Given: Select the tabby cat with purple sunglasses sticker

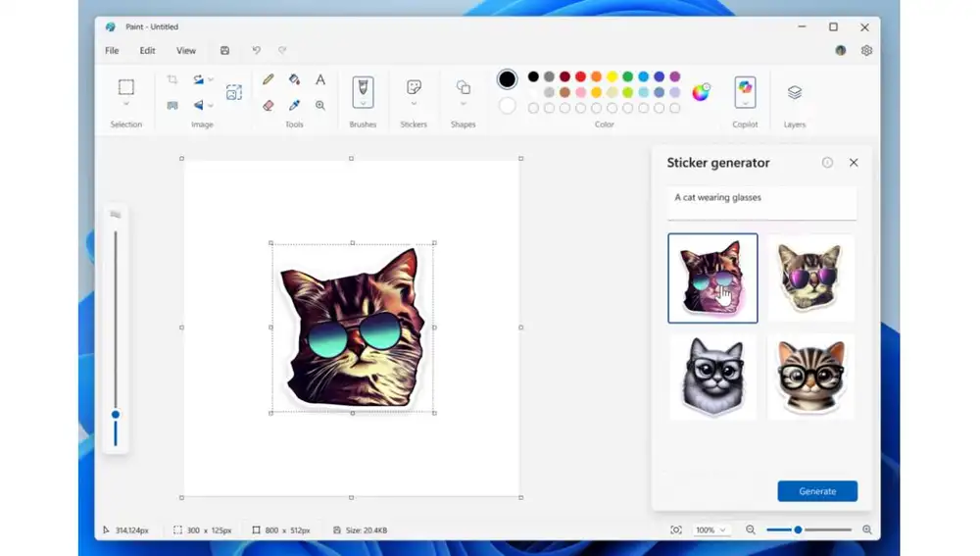Looking at the screenshot, I should click(810, 278).
